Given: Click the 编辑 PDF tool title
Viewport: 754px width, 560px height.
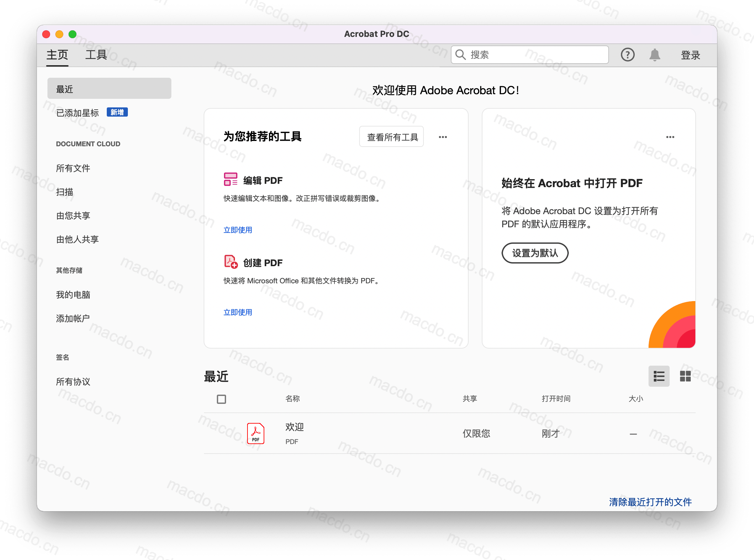Looking at the screenshot, I should (263, 180).
